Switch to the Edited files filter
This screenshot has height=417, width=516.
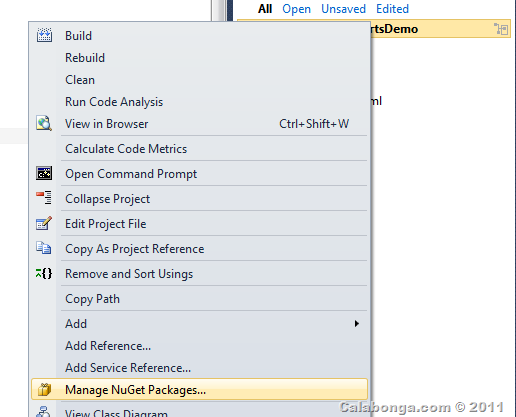point(392,9)
